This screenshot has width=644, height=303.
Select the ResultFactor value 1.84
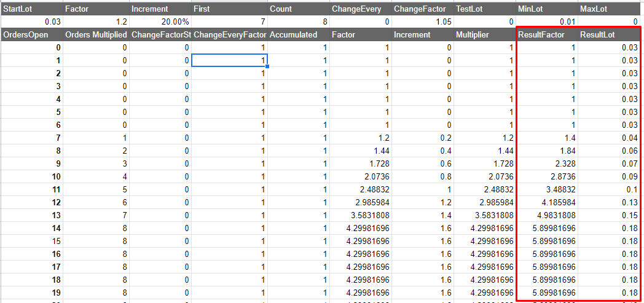pyautogui.click(x=547, y=151)
